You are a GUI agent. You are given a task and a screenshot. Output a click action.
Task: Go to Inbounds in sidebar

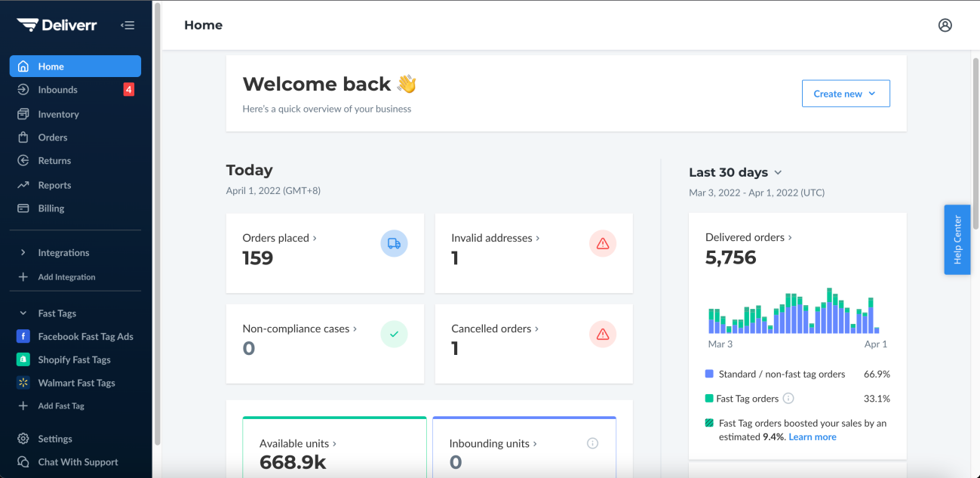(x=58, y=90)
